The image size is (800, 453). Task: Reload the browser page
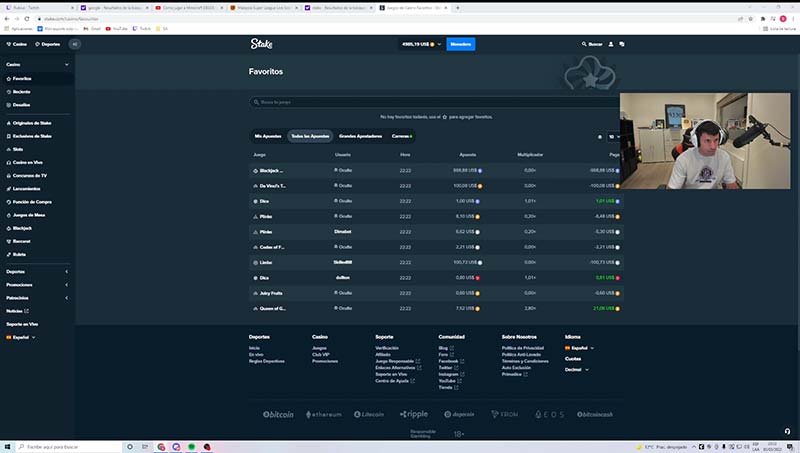[x=27, y=19]
